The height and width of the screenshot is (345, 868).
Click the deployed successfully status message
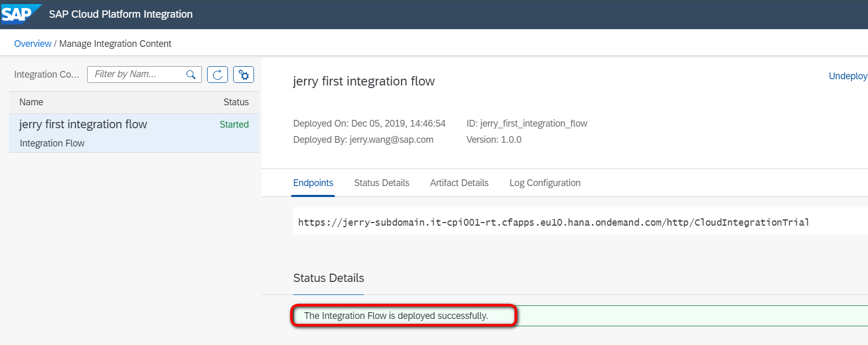(x=396, y=316)
